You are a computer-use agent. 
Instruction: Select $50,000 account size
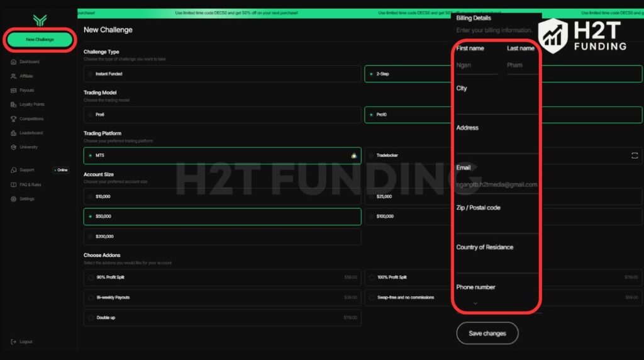coord(222,217)
